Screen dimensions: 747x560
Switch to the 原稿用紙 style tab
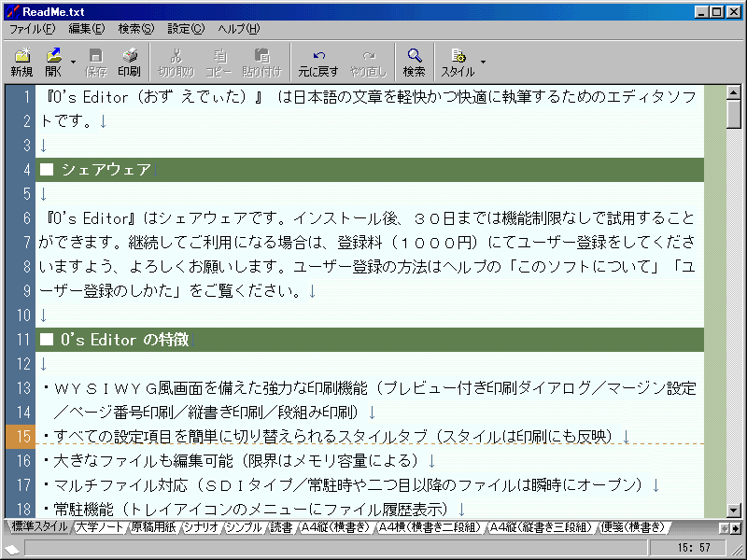153,527
